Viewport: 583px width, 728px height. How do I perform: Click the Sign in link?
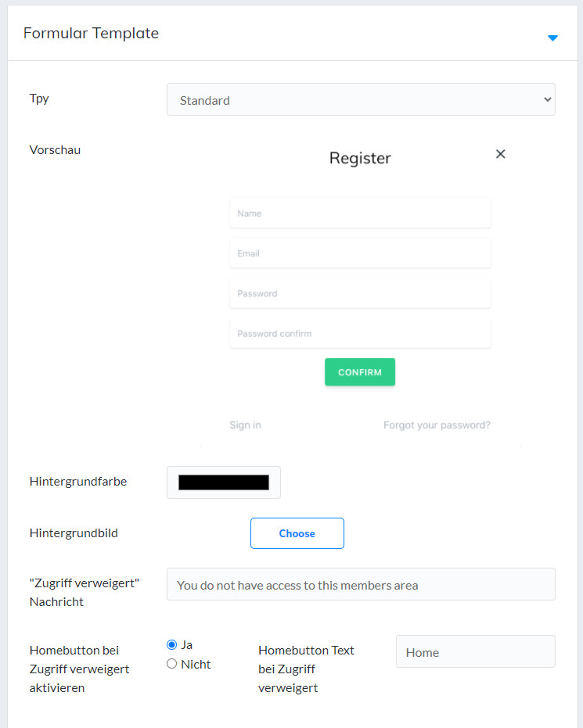pos(245,425)
